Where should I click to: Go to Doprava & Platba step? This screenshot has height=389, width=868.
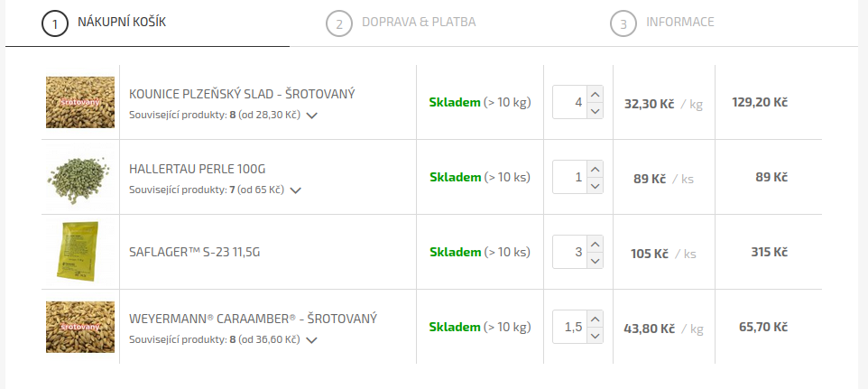[418, 23]
